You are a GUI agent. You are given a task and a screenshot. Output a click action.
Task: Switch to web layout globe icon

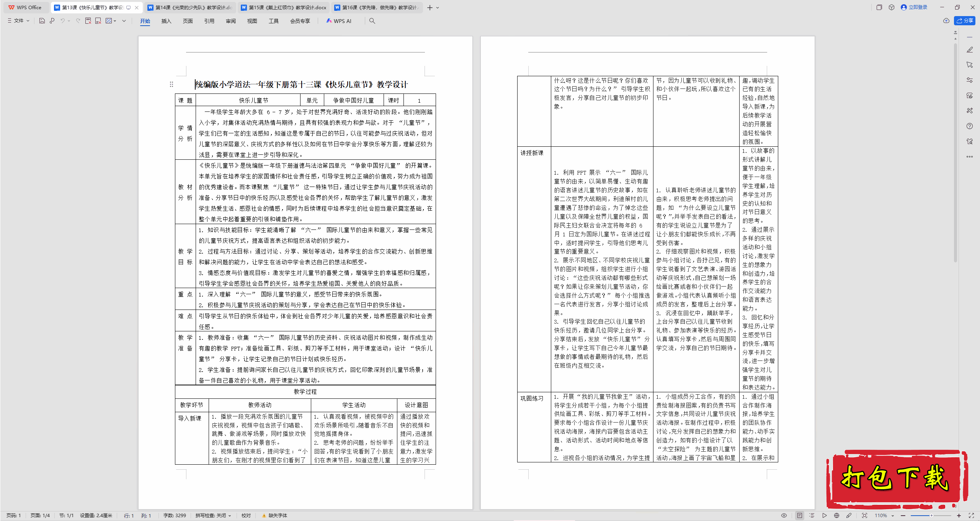coord(836,516)
